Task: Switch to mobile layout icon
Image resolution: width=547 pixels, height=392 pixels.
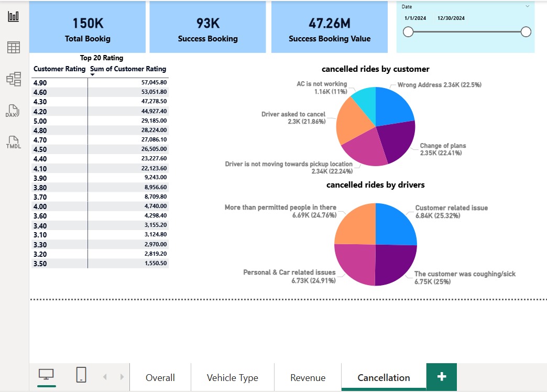Action: [x=81, y=375]
